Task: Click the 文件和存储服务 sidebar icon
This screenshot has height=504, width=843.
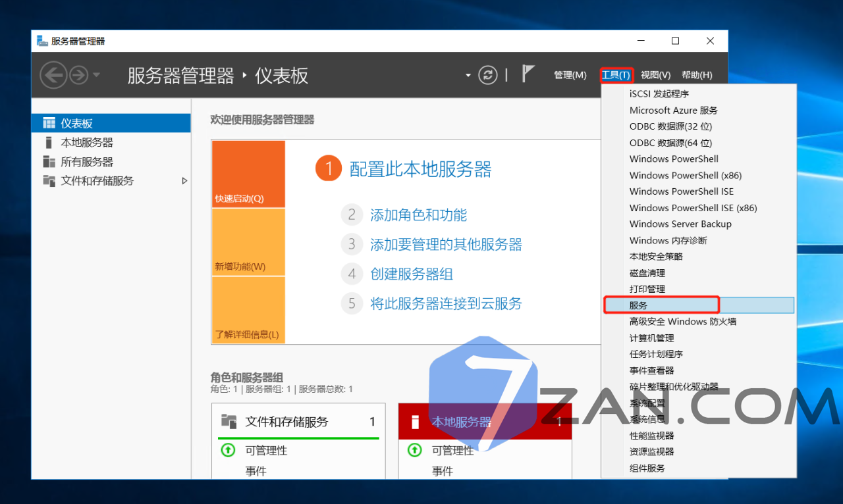Action: tap(49, 180)
